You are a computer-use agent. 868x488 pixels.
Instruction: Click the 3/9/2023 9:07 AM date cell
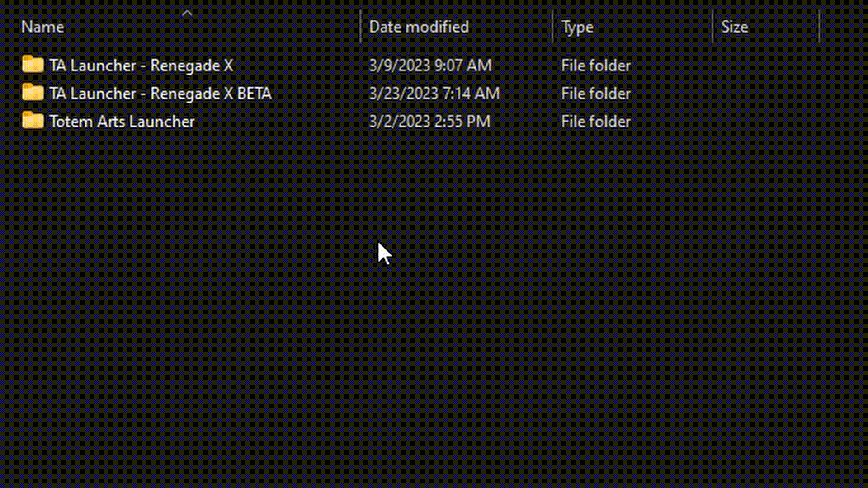(x=430, y=66)
